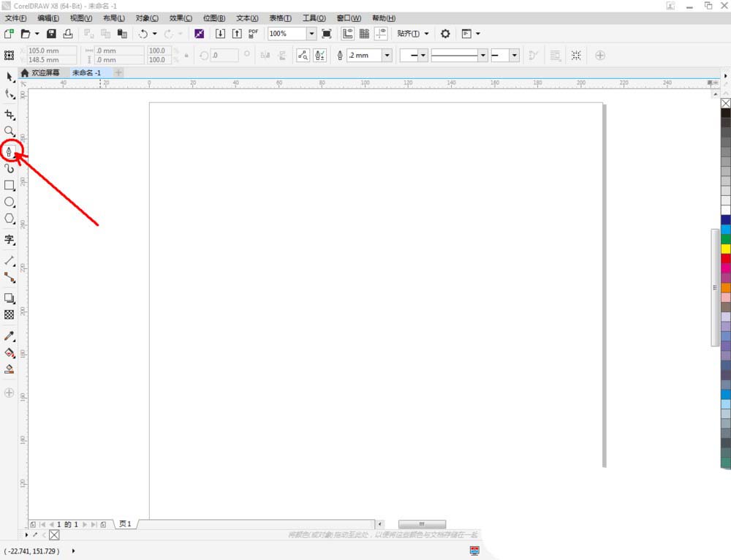Screen dimensions: 731x560
Task: Switch to the 未命名 -1 document tab
Action: click(x=86, y=72)
